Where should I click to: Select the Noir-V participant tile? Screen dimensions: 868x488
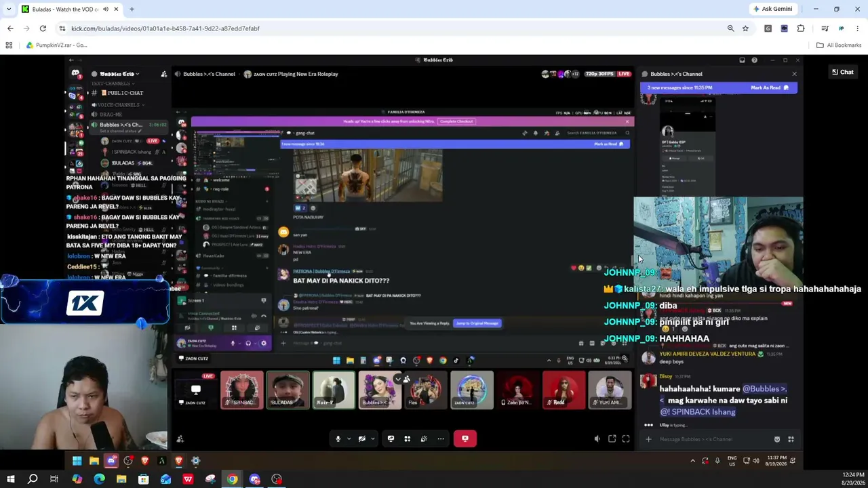[334, 390]
